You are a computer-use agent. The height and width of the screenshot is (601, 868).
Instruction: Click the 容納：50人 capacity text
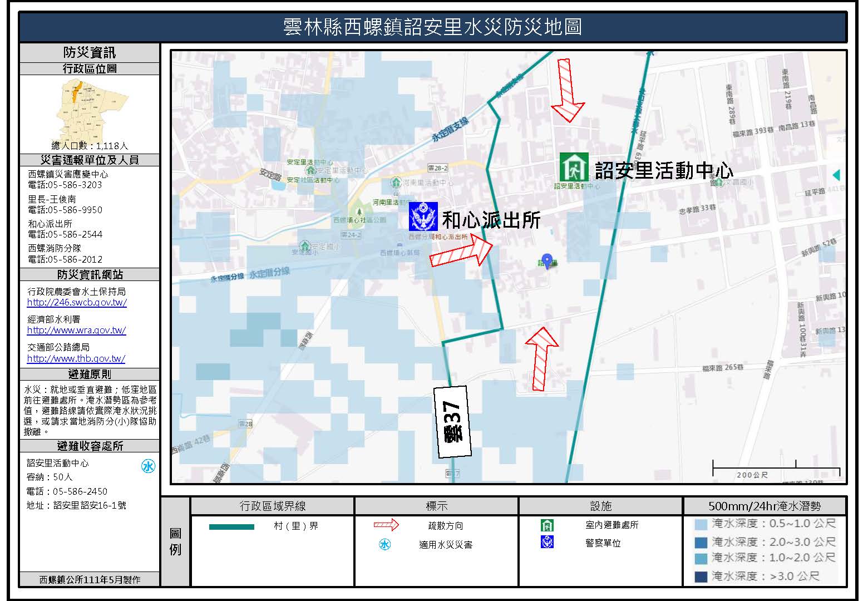pyautogui.click(x=50, y=477)
